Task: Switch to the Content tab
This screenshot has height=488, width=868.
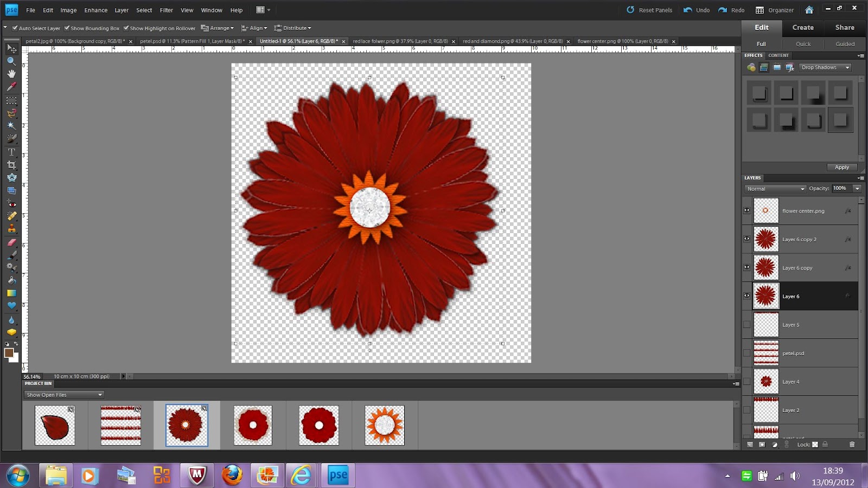Action: pyautogui.click(x=778, y=55)
